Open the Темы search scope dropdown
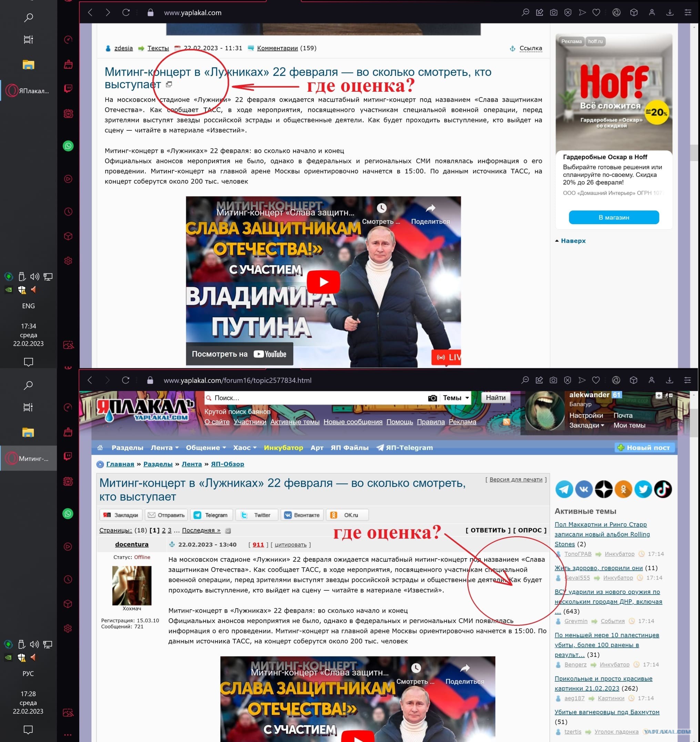700x742 pixels. (x=456, y=398)
